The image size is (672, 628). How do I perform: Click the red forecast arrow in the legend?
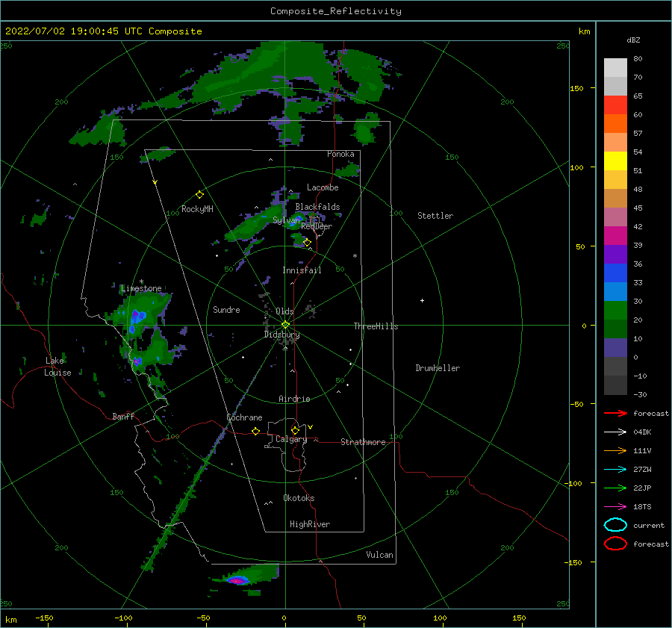pos(615,413)
